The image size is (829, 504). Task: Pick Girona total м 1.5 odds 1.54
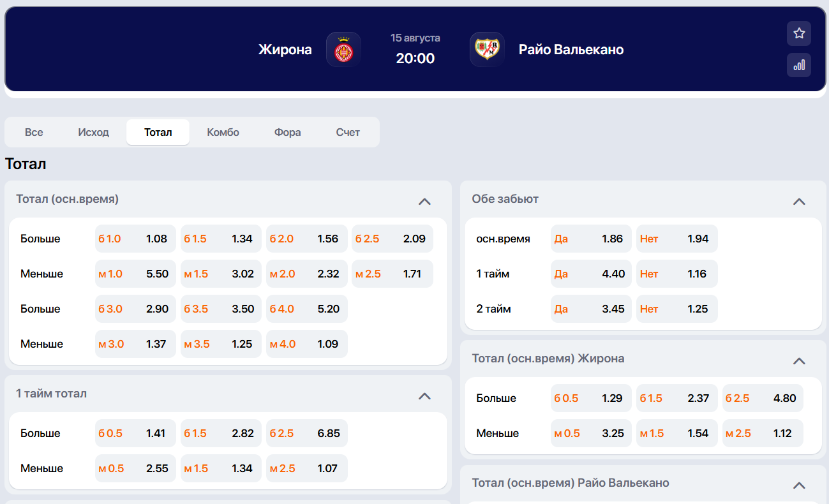click(x=677, y=433)
